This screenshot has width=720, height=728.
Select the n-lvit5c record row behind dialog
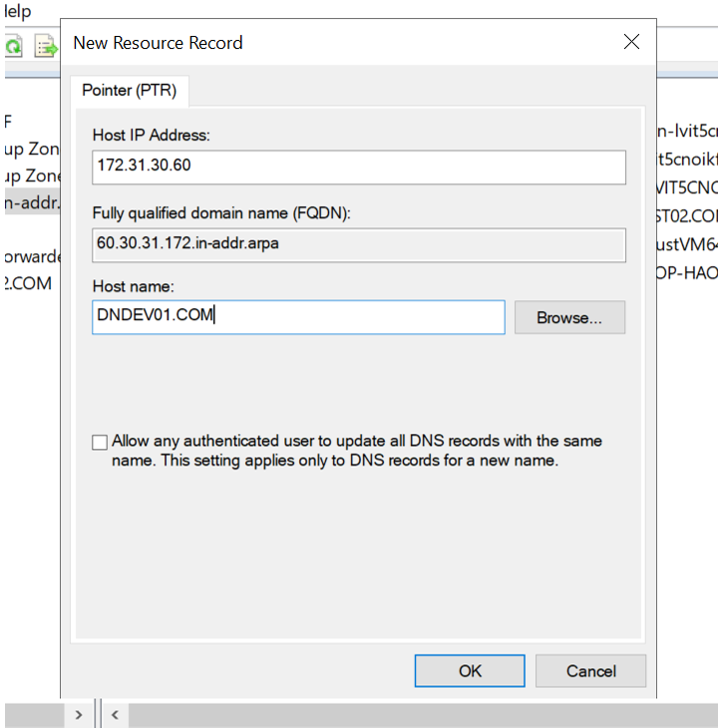pyautogui.click(x=687, y=131)
